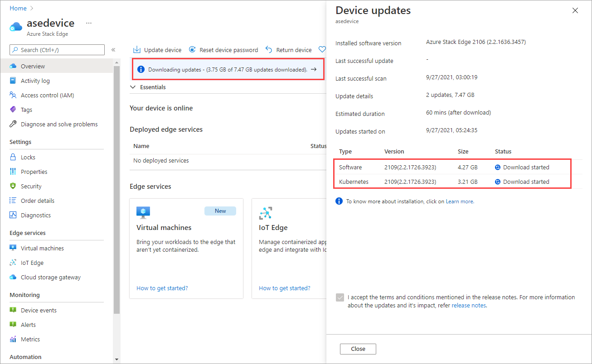Close the Device updates pane
The height and width of the screenshot is (364, 592).
click(x=575, y=10)
